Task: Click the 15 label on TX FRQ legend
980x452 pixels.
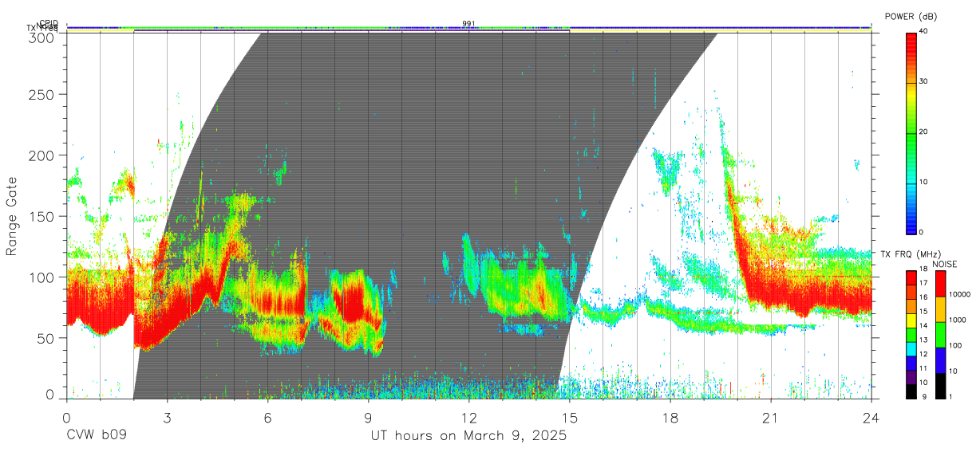Action: [x=924, y=312]
